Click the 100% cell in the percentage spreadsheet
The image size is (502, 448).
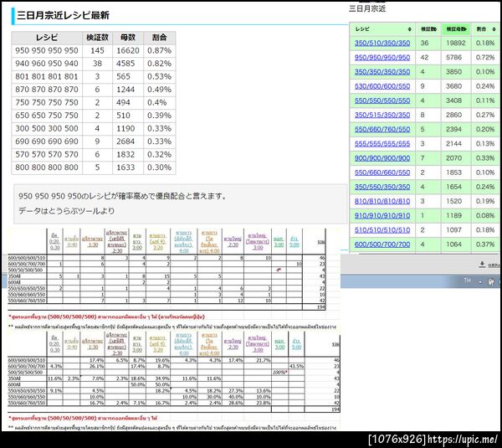pos(279,373)
